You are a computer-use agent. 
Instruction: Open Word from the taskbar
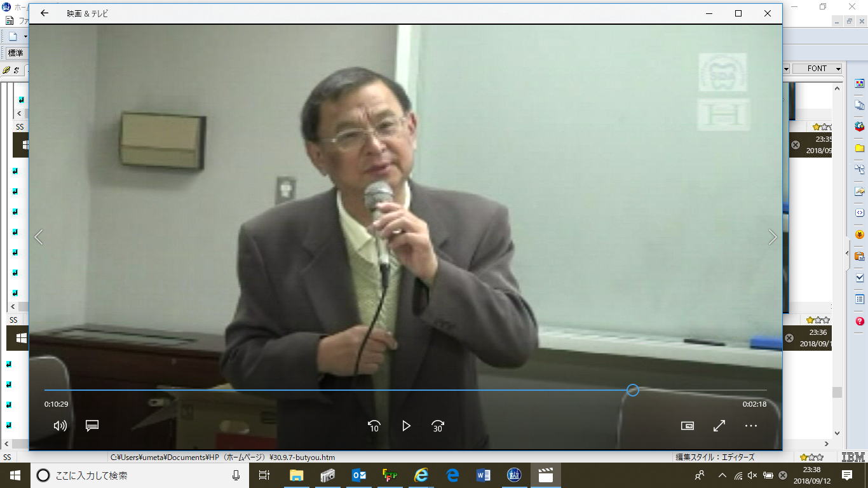[x=484, y=475]
